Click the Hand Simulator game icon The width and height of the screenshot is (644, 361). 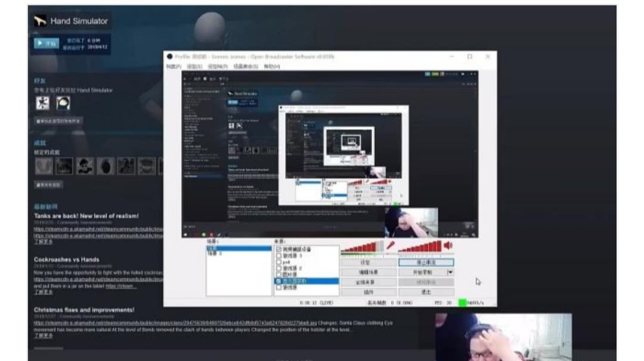[41, 20]
